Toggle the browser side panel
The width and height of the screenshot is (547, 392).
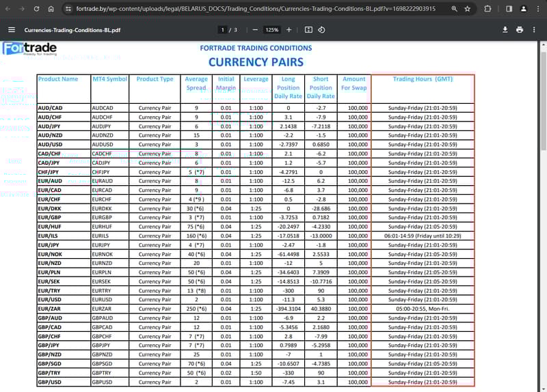[x=509, y=9]
